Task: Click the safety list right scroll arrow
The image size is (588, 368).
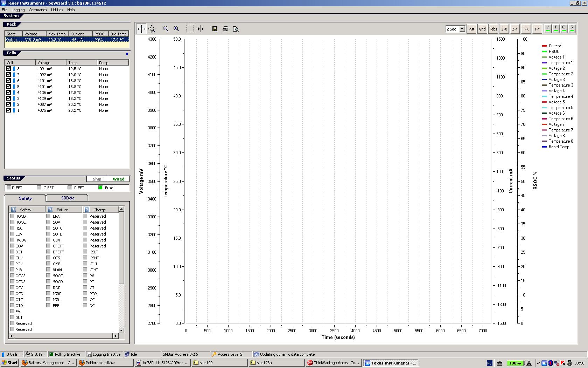Action: click(x=115, y=336)
